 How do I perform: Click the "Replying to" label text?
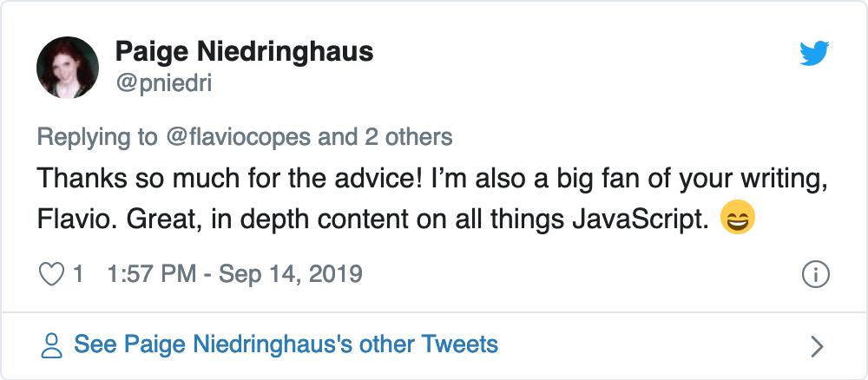96,137
